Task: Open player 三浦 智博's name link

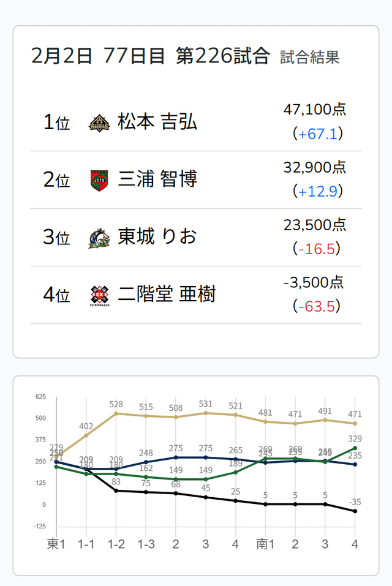Action: point(157,179)
